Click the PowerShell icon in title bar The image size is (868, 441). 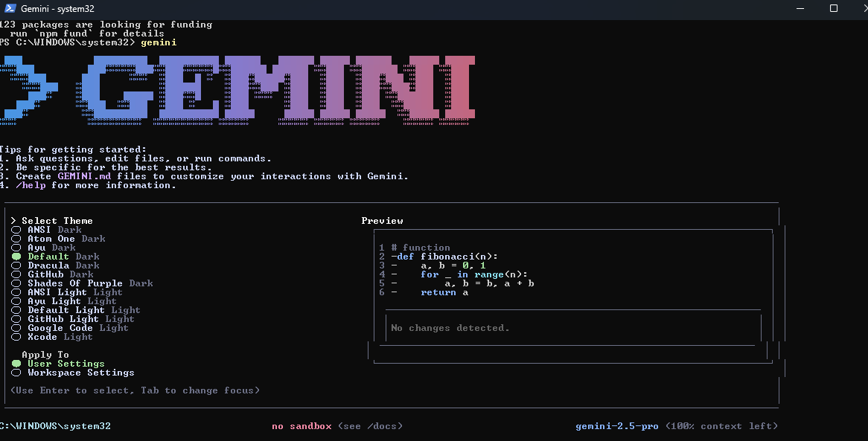click(10, 8)
